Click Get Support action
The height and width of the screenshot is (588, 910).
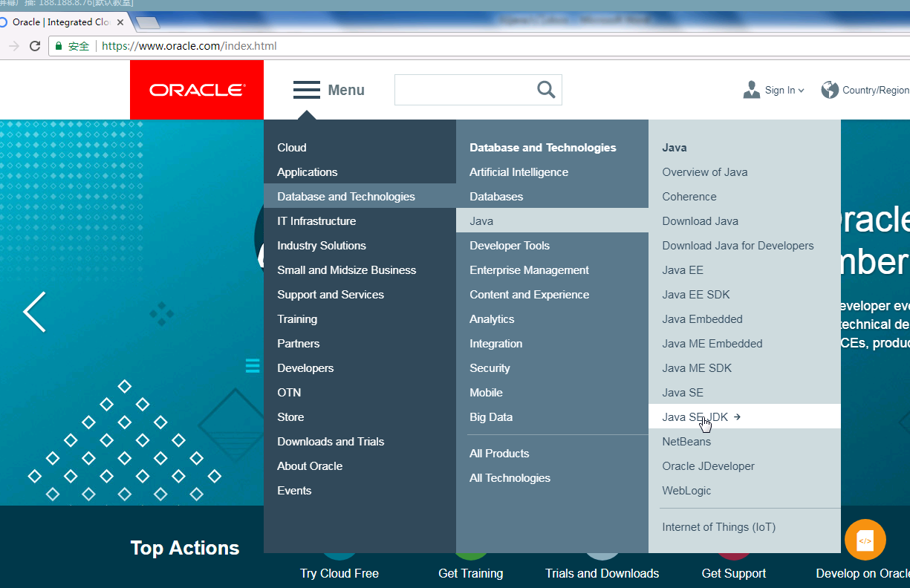click(734, 573)
